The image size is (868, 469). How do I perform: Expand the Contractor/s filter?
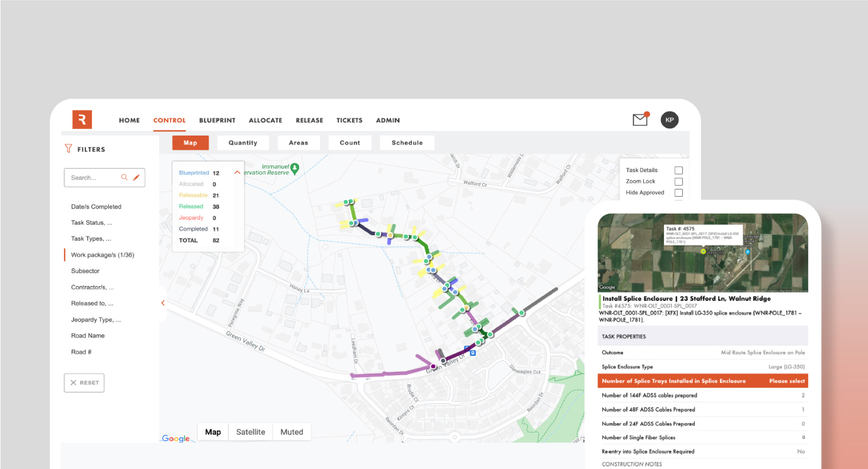point(93,287)
